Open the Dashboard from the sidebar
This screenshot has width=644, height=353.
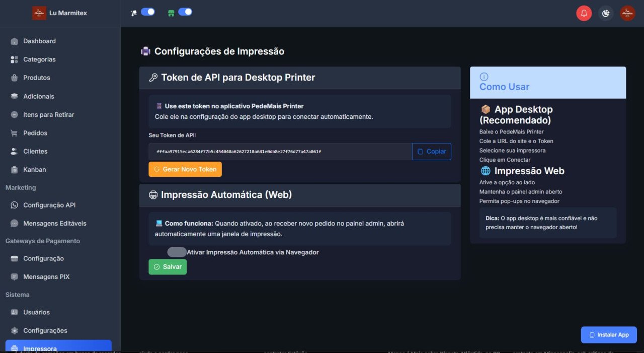point(15,41)
